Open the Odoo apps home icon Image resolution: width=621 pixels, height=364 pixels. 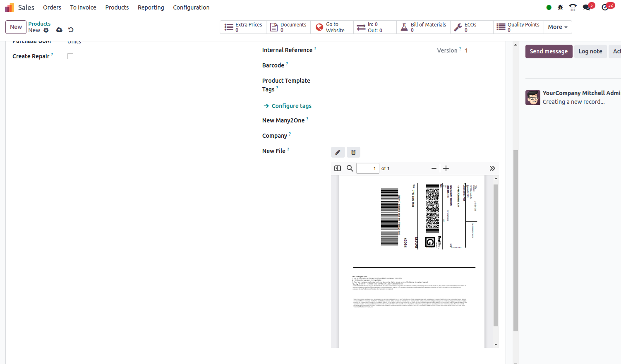10,7
